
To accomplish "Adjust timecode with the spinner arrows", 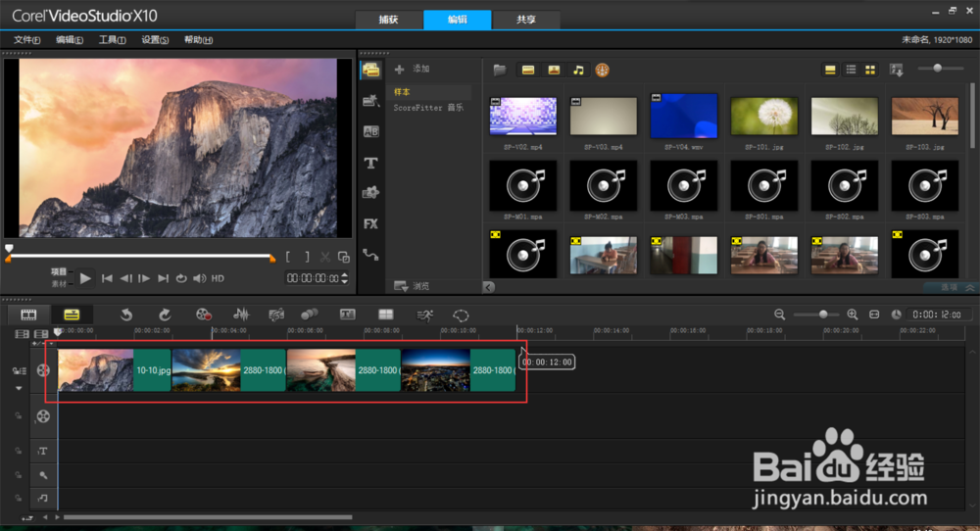I will [x=344, y=278].
